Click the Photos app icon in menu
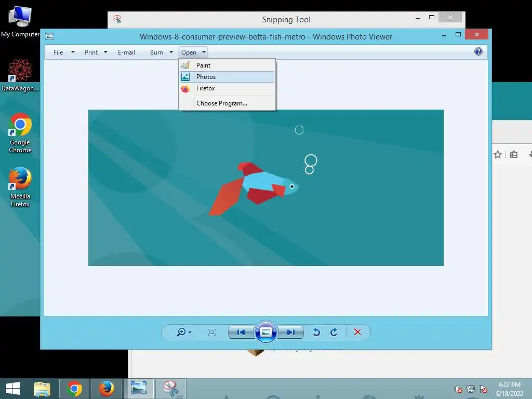 pyautogui.click(x=185, y=77)
